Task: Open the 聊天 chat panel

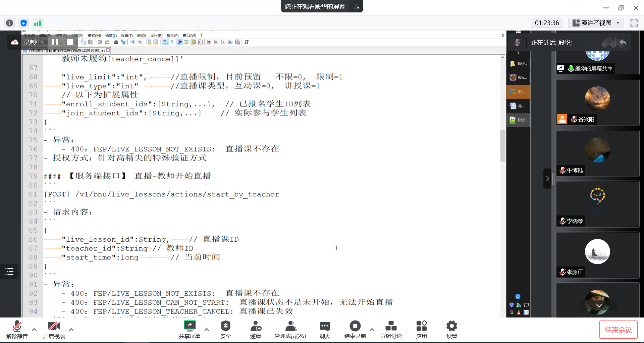Action: pyautogui.click(x=325, y=330)
